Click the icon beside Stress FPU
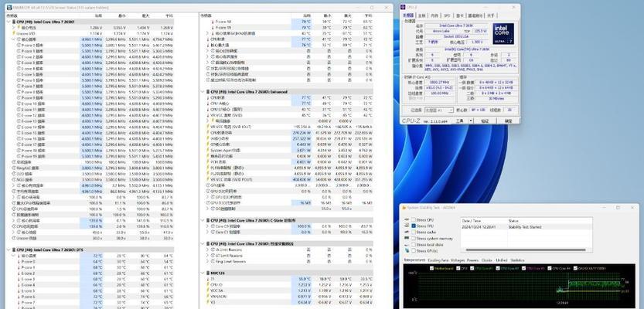 click(407, 226)
